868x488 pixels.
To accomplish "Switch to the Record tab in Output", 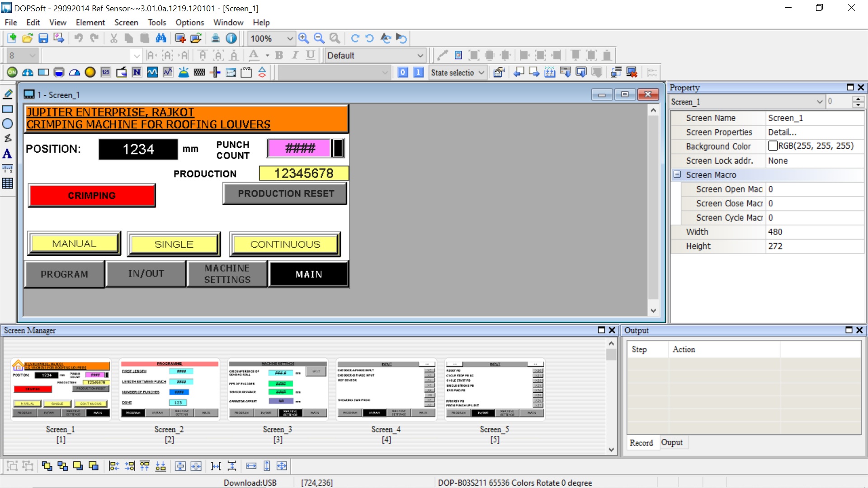I will click(x=641, y=443).
